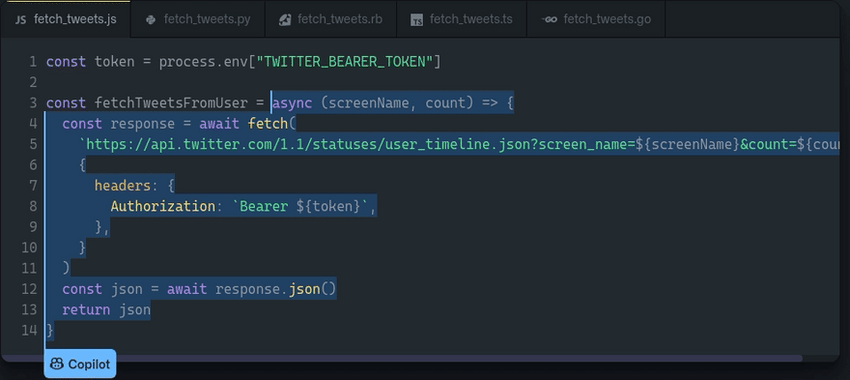
Task: Click the async keyword on line 3
Action: 292,103
